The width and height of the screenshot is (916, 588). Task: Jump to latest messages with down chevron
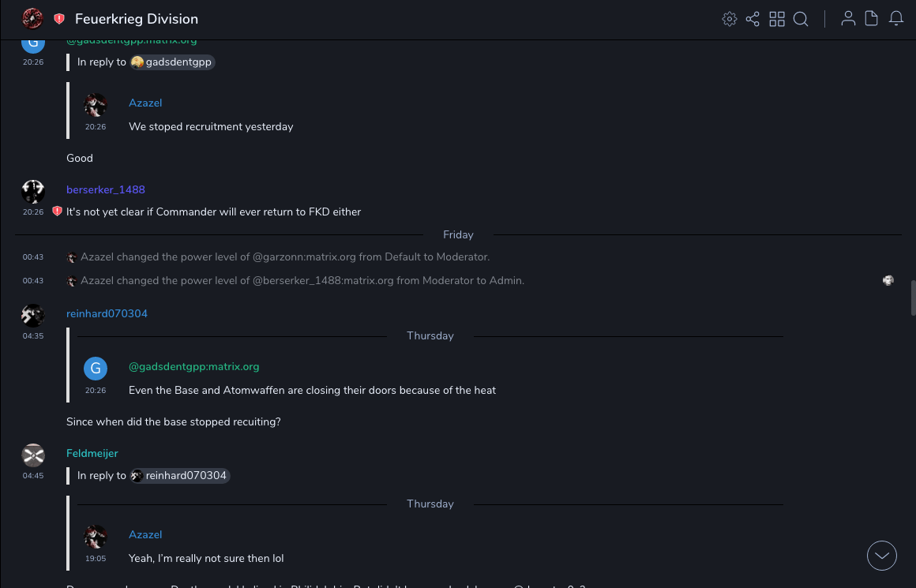coord(882,556)
